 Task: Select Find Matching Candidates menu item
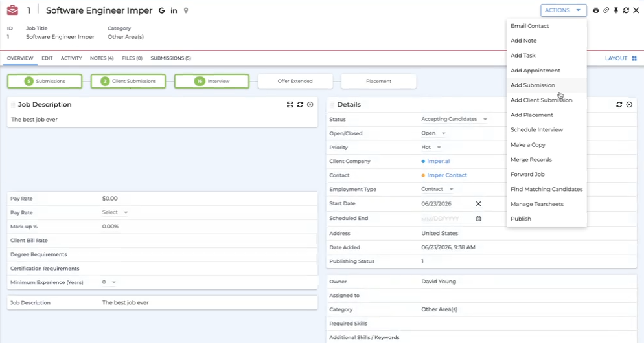pyautogui.click(x=547, y=189)
